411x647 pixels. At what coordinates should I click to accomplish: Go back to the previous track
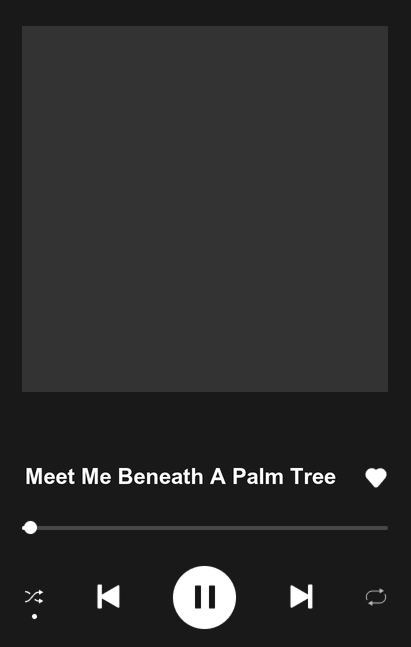pyautogui.click(x=108, y=596)
